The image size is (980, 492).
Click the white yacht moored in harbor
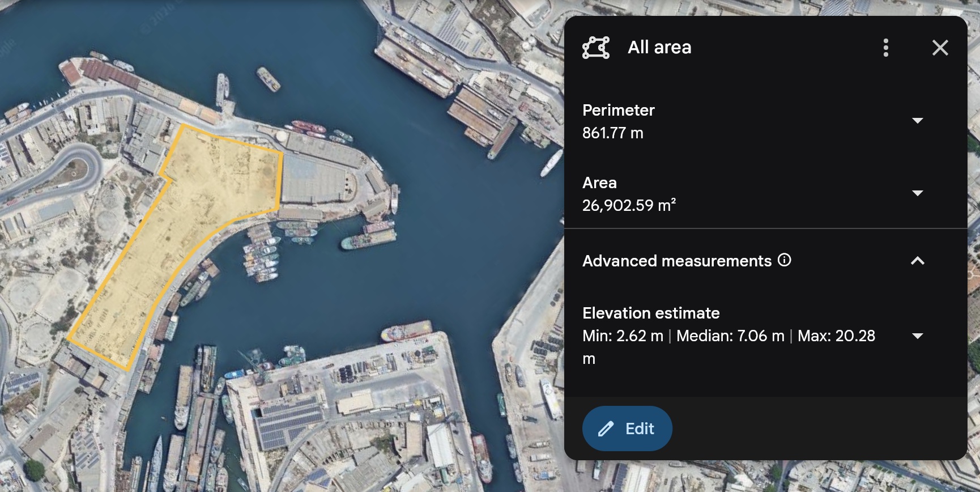pos(551,163)
